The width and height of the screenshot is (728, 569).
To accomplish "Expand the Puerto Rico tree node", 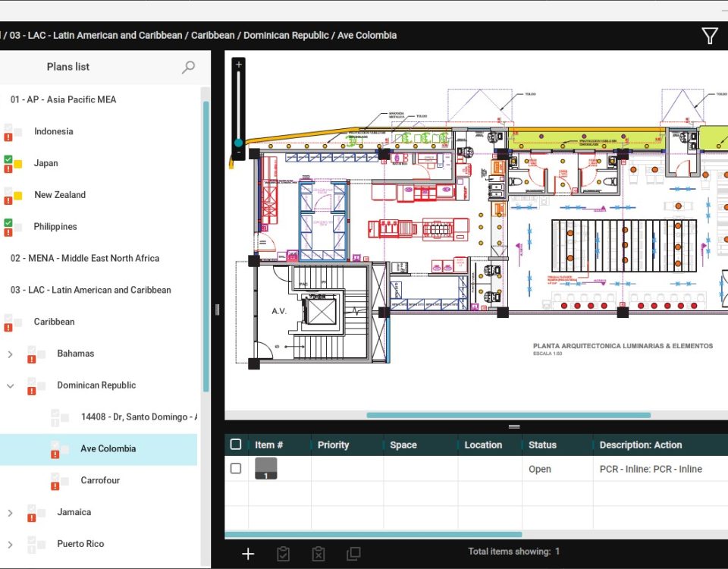I will 11,545.
